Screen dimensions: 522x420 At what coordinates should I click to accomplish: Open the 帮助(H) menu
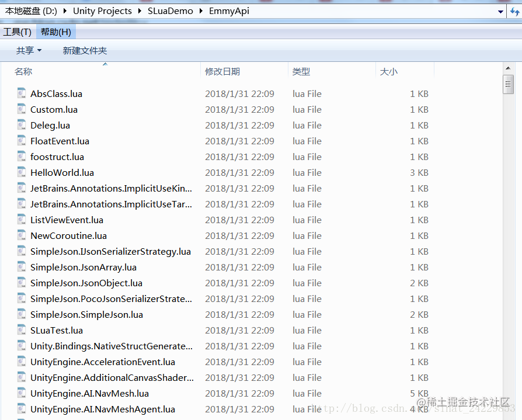coord(55,32)
